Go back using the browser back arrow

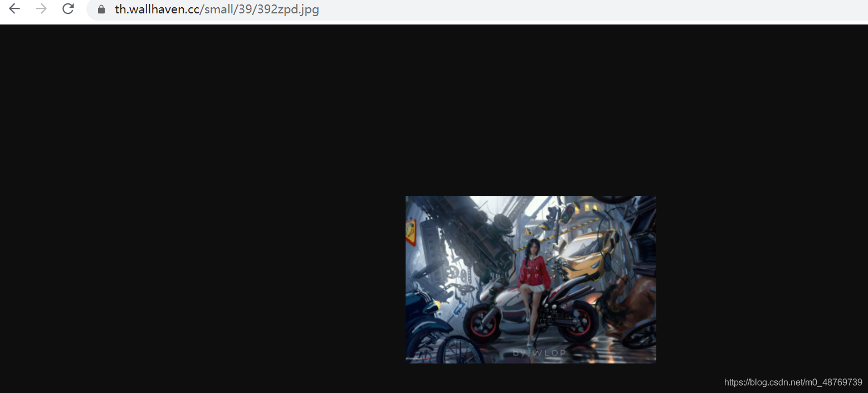coord(14,9)
